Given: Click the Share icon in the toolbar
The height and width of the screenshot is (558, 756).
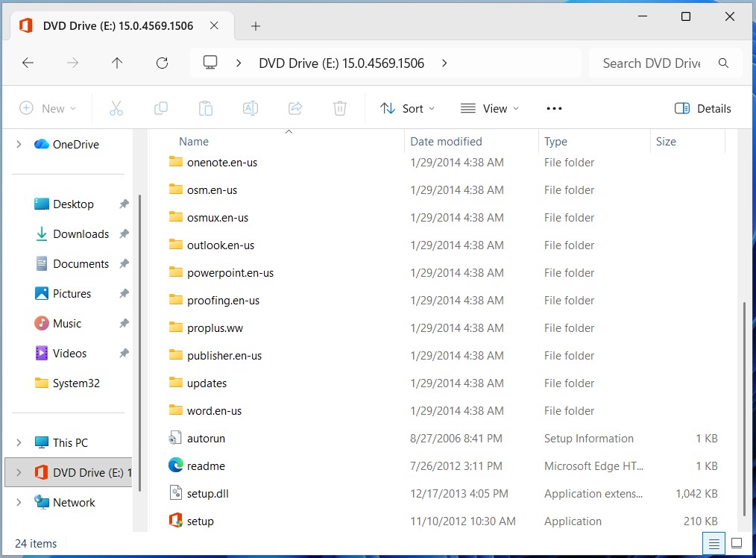Looking at the screenshot, I should point(295,108).
